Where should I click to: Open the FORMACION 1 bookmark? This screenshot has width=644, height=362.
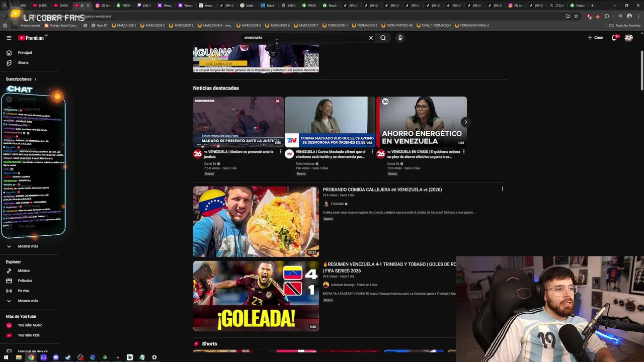[334, 25]
